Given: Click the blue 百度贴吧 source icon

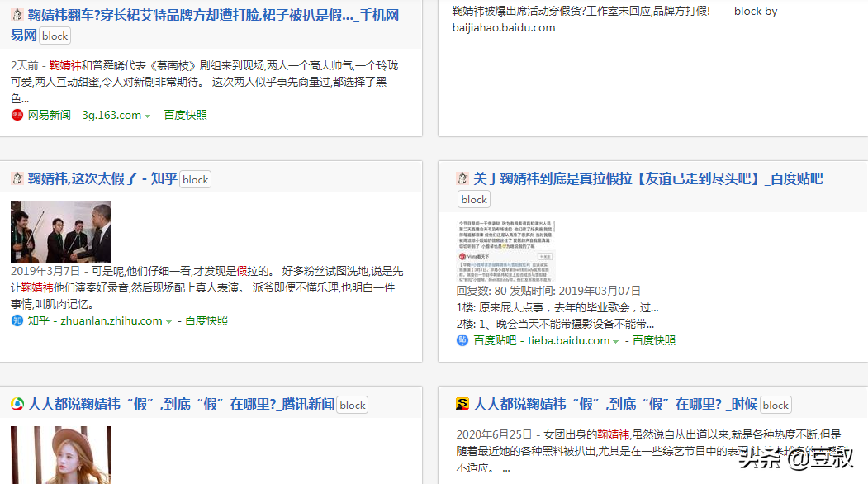Looking at the screenshot, I should [x=462, y=340].
